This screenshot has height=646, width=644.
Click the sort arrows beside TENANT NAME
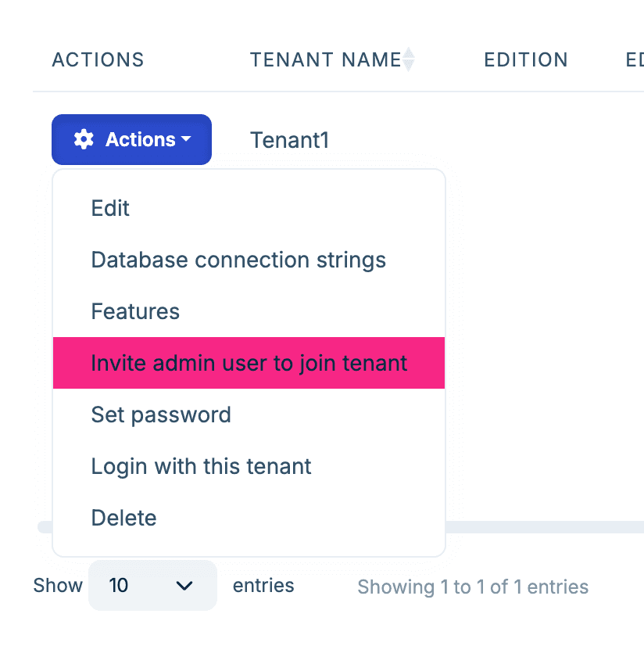[410, 59]
